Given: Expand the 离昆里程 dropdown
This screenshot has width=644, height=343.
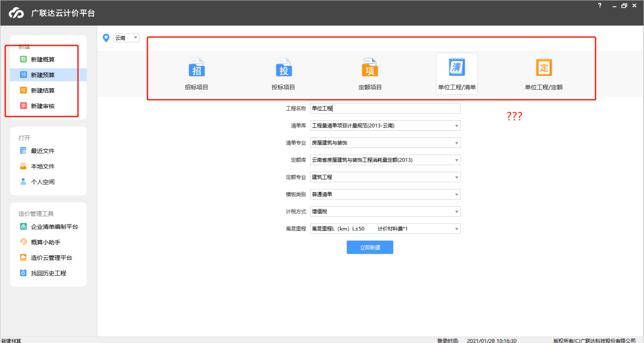Looking at the screenshot, I should click(457, 229).
